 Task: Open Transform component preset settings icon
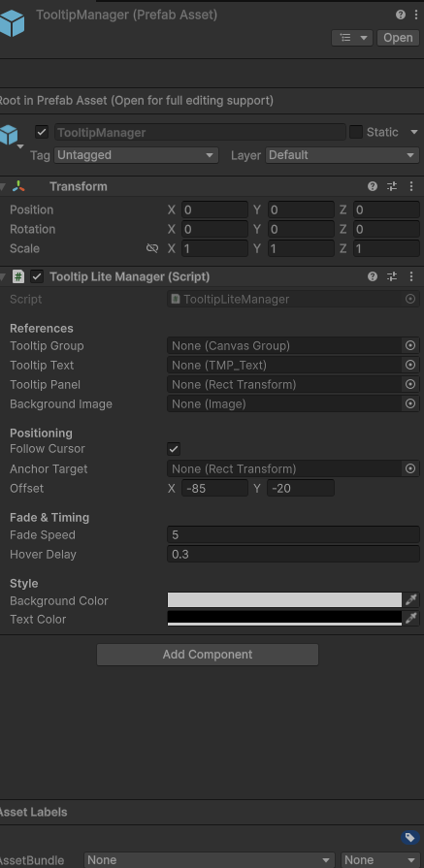point(392,186)
